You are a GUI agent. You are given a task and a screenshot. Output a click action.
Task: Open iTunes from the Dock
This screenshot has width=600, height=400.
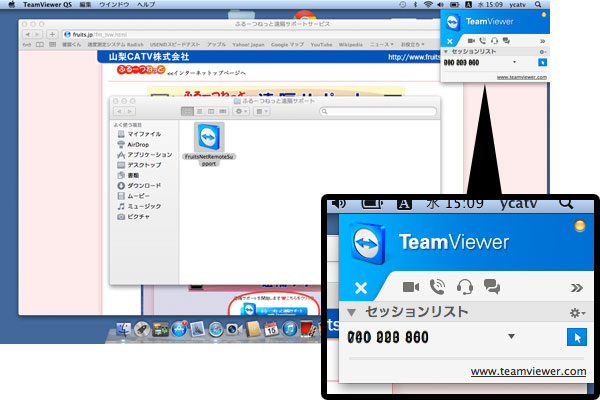point(290,330)
